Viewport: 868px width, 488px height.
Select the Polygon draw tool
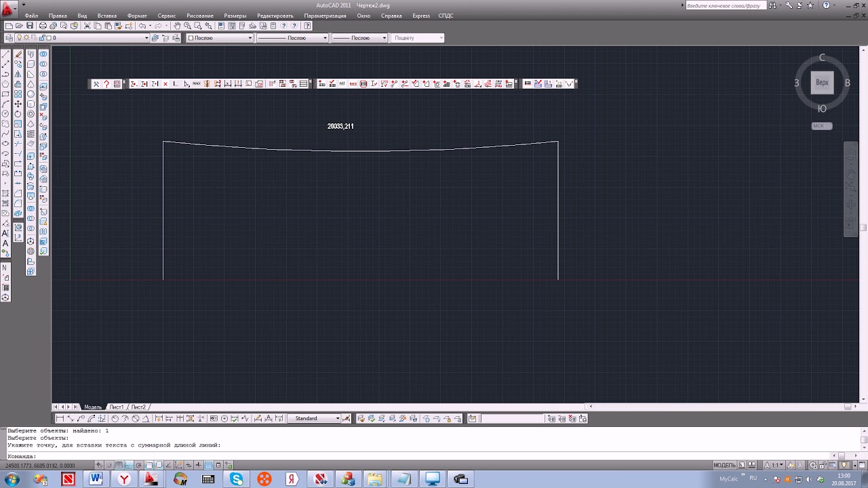click(x=5, y=83)
